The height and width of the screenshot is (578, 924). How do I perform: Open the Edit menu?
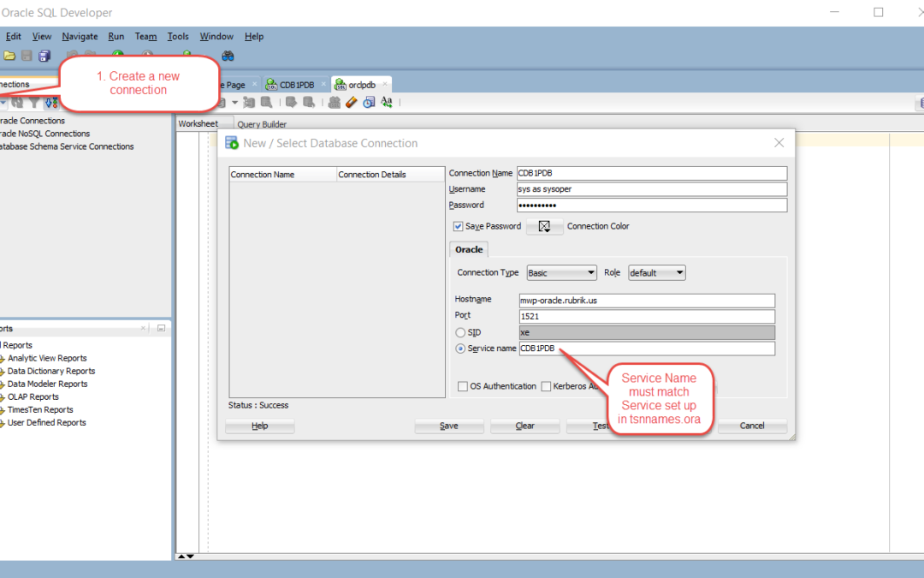tap(14, 37)
